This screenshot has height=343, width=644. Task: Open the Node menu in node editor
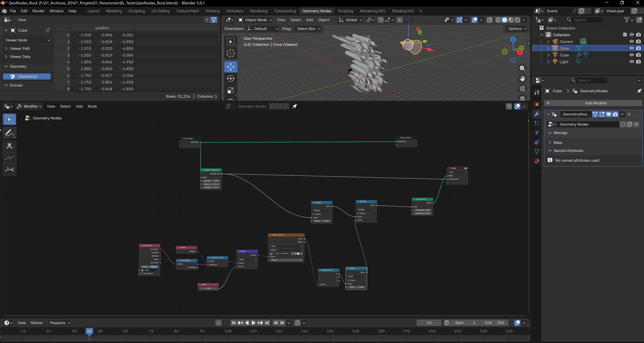point(92,106)
